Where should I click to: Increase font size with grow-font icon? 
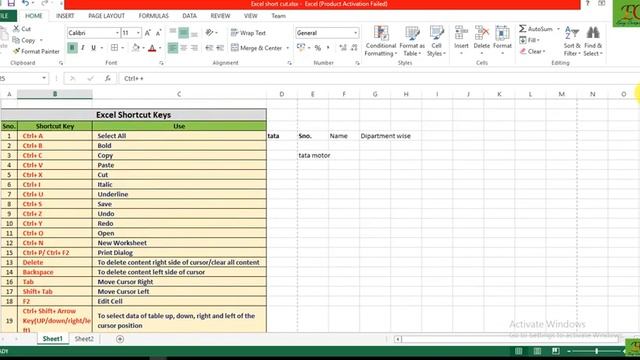(148, 33)
